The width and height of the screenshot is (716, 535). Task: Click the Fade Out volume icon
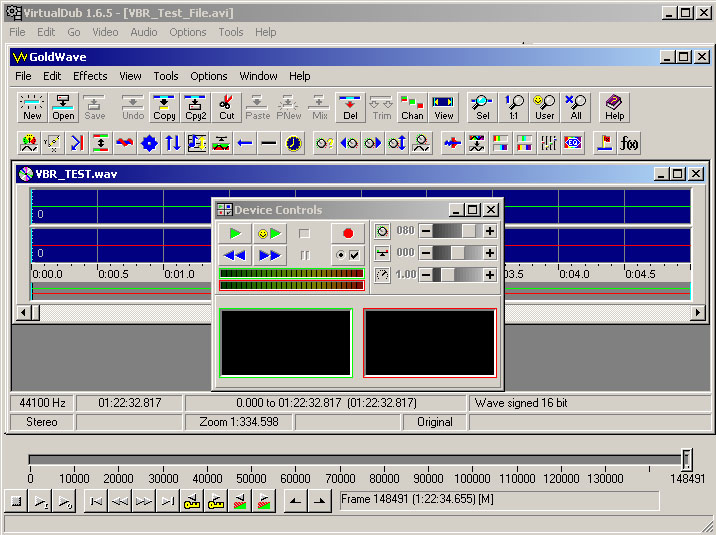[373, 143]
